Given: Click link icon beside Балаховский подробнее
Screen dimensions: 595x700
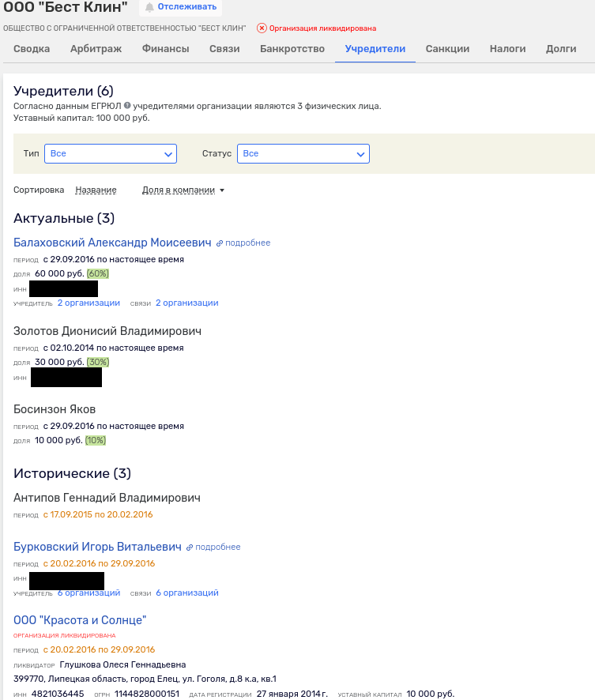Looking at the screenshot, I should click(220, 243).
